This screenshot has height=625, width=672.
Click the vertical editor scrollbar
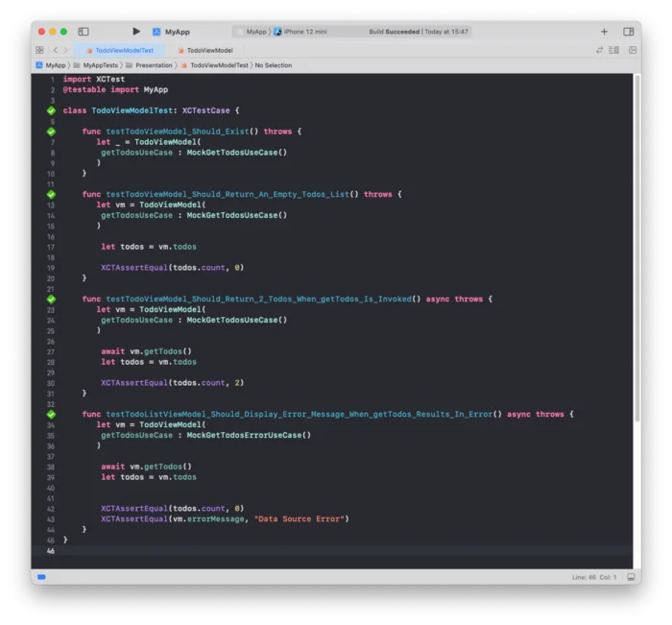point(637,249)
